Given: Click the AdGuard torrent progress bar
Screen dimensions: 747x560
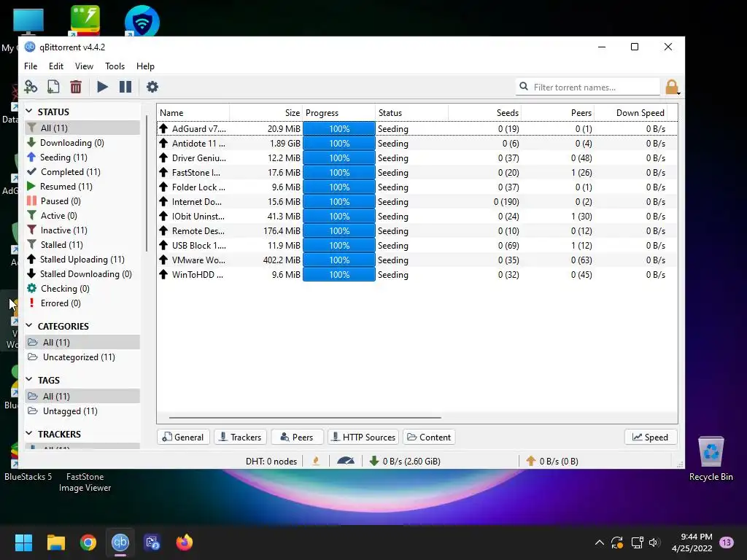Looking at the screenshot, I should coord(339,128).
